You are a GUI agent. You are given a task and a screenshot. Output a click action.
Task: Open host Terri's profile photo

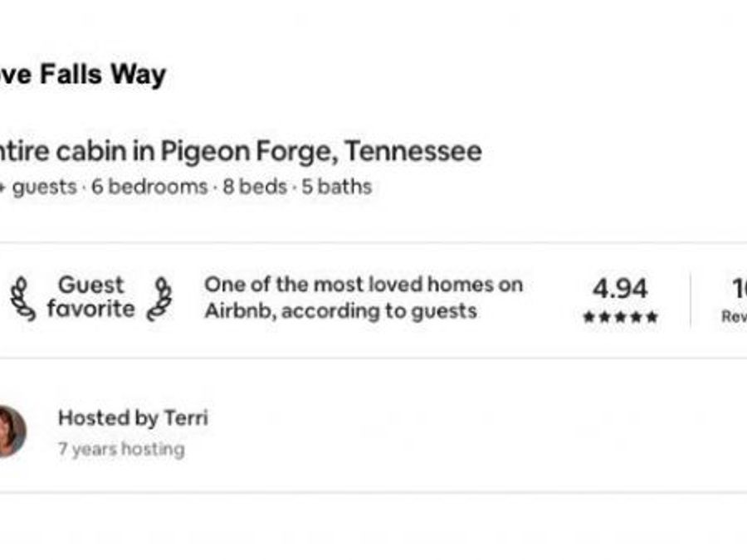[x=11, y=431]
